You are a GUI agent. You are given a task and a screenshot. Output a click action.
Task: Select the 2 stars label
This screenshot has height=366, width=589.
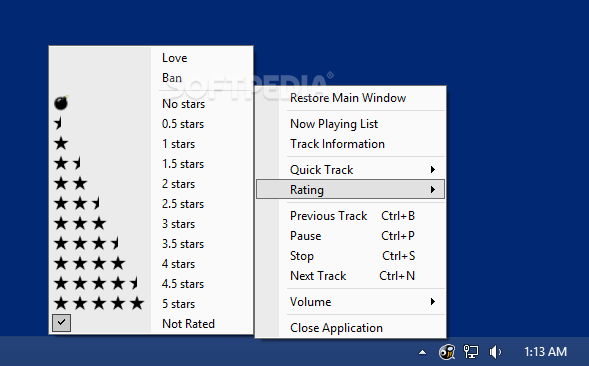pyautogui.click(x=178, y=183)
